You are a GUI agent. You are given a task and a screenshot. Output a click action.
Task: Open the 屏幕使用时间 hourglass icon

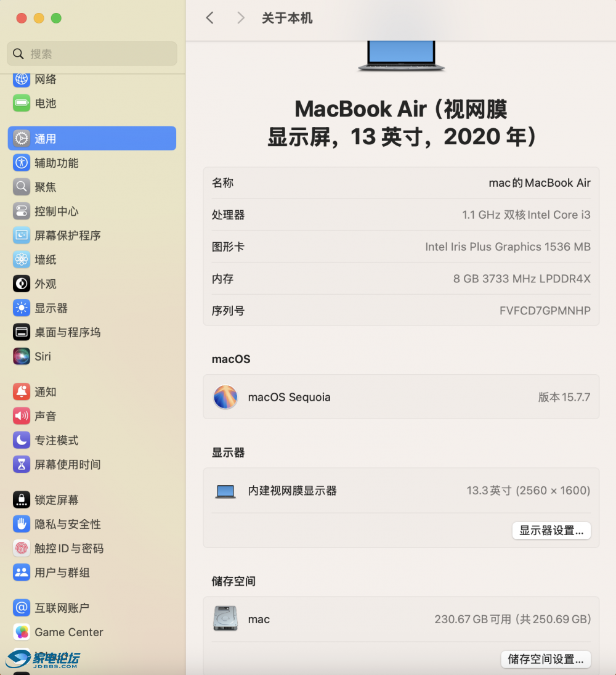(x=22, y=464)
